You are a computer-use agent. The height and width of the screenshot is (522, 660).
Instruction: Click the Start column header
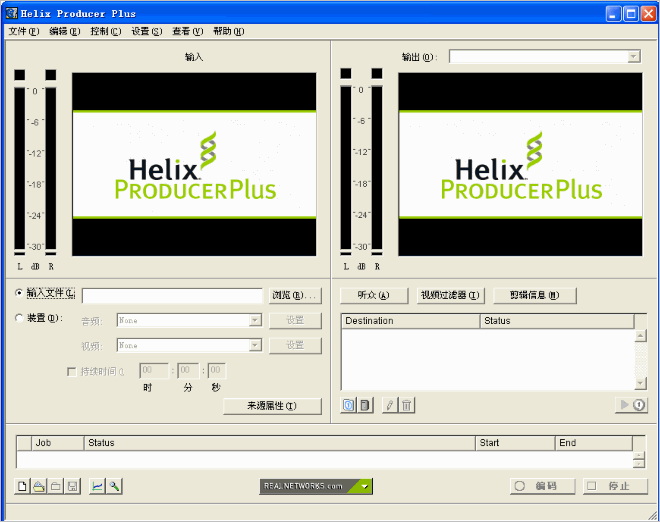tap(515, 443)
